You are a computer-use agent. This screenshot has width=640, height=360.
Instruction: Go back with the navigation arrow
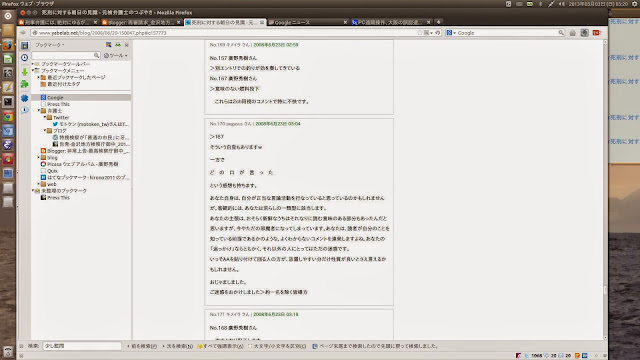[23, 33]
